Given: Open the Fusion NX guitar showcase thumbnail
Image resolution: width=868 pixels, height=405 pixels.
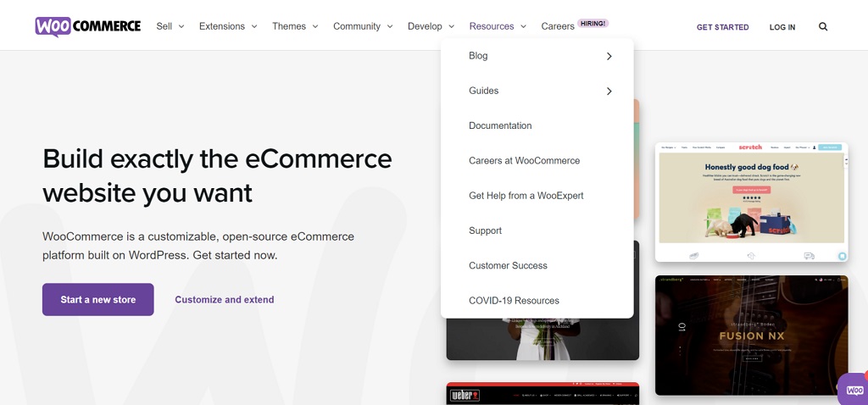Looking at the screenshot, I should coord(751,336).
